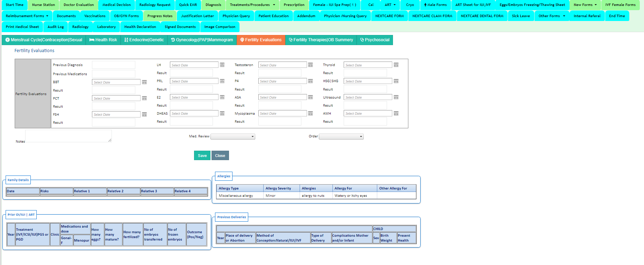Image resolution: width=644 pixels, height=265 pixels.
Task: Open calendar picker for Ultrasound date
Action: coord(396,97)
